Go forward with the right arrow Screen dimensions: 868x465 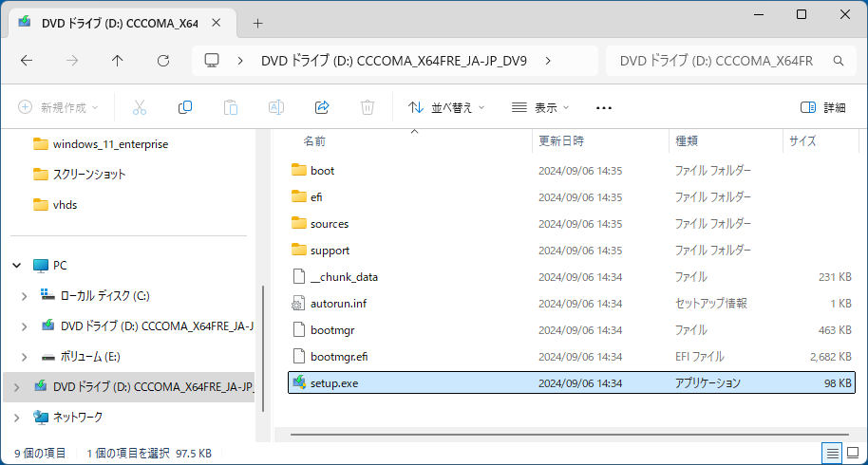72,61
